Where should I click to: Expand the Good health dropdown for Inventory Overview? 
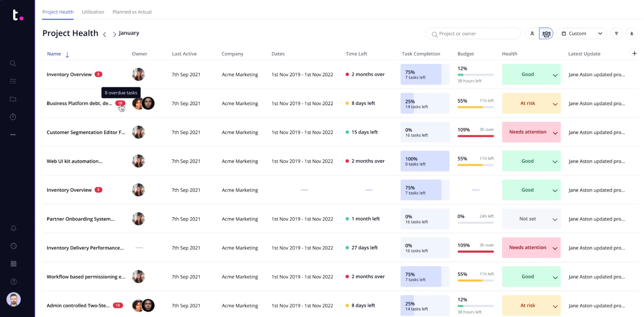[555, 74]
